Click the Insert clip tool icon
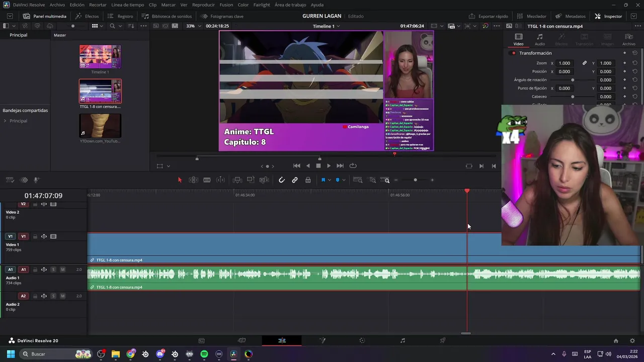The image size is (644, 362). [x=237, y=180]
